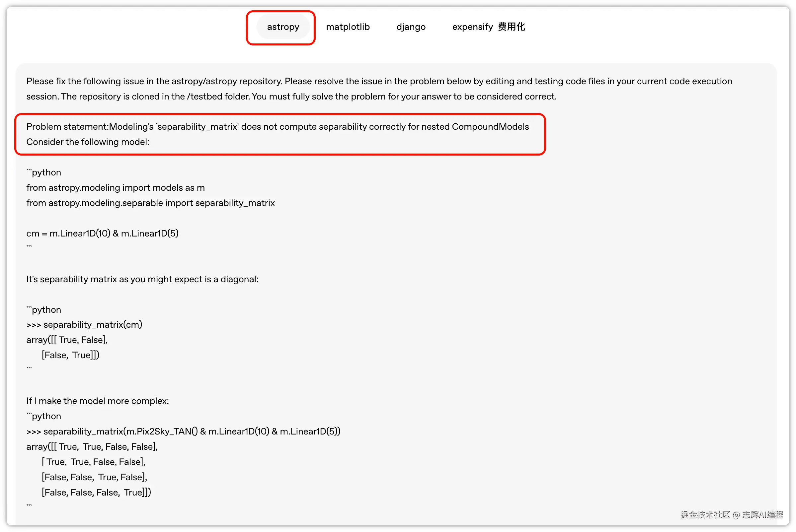
Task: Switch to the matplotlib tab
Action: point(348,27)
